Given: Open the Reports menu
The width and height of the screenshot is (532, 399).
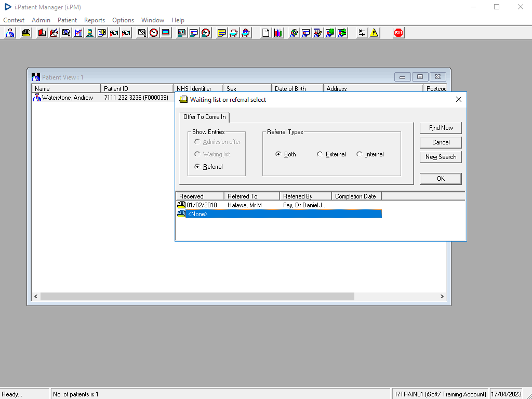Looking at the screenshot, I should 95,20.
